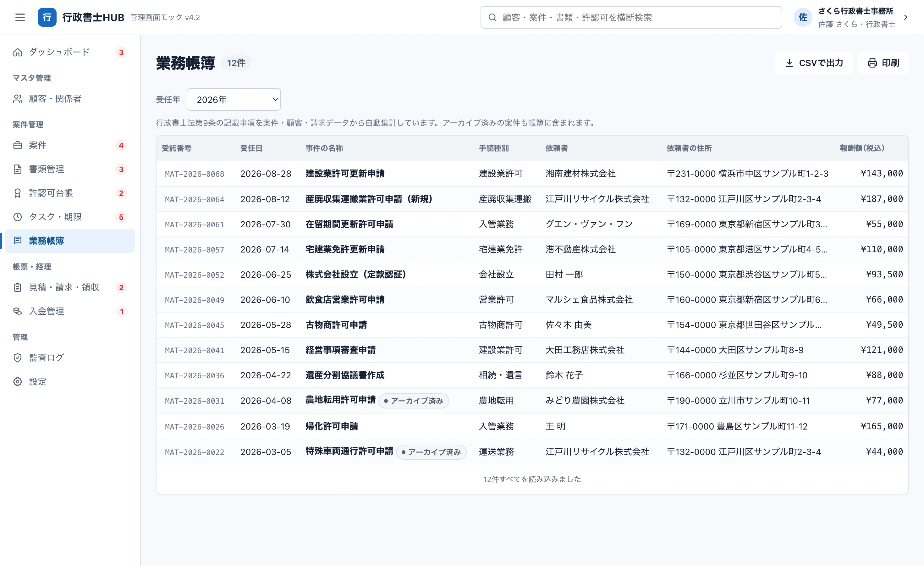
Task: Click the アーカイブ済み tag on 農地転用許可申請
Action: pyautogui.click(x=413, y=401)
